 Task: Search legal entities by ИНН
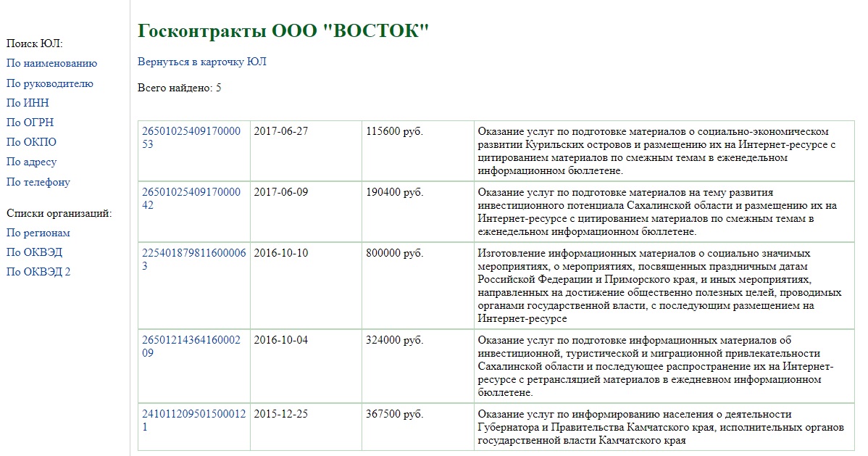28,103
